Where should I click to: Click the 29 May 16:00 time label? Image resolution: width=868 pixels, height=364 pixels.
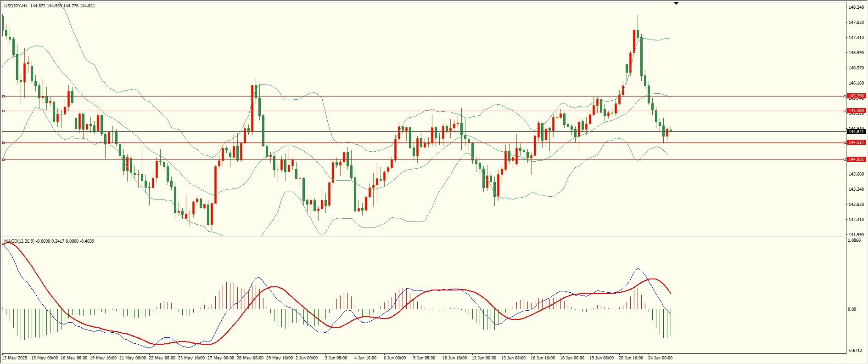coord(280,358)
